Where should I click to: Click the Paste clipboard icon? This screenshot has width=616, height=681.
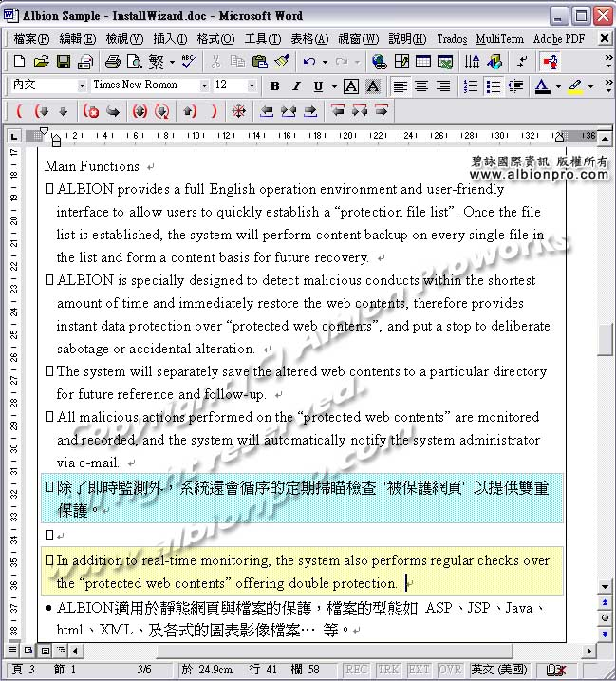coord(259,62)
